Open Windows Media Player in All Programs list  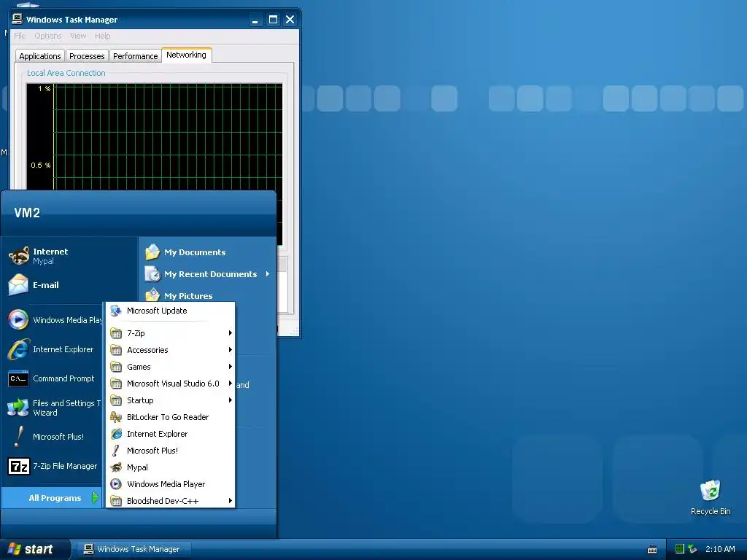pyautogui.click(x=171, y=484)
